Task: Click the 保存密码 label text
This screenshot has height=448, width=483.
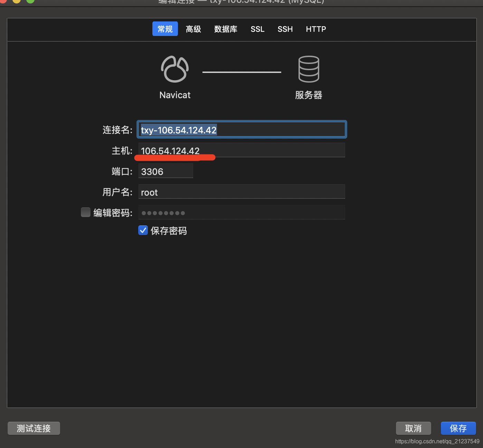Action: [169, 231]
